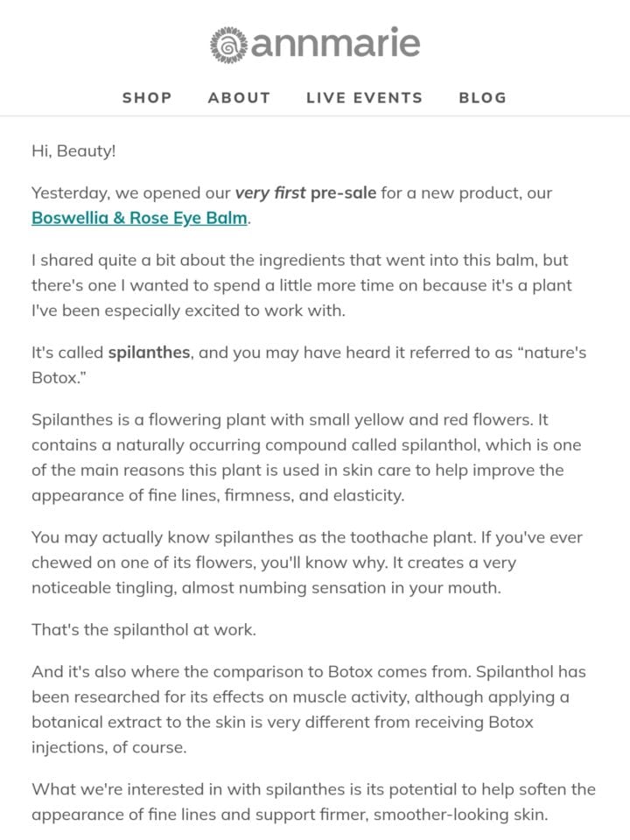Click the line "That's the spilanthol at work."
Viewport: 630px width, 840px height.
pos(143,629)
